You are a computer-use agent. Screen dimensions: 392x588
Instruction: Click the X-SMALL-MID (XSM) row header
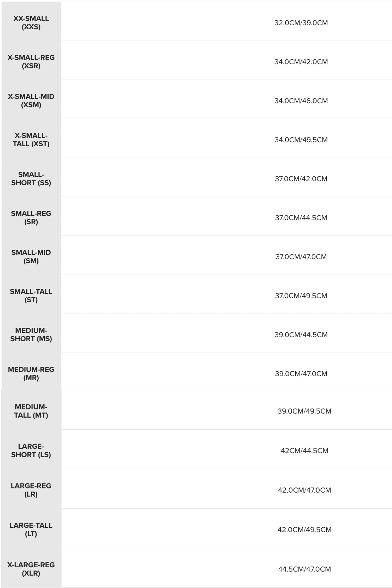point(31,101)
